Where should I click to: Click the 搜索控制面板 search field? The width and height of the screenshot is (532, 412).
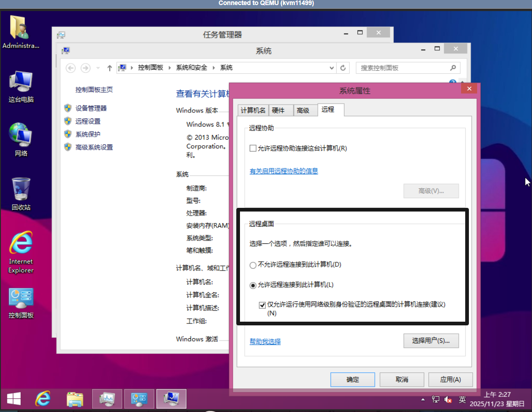403,68
